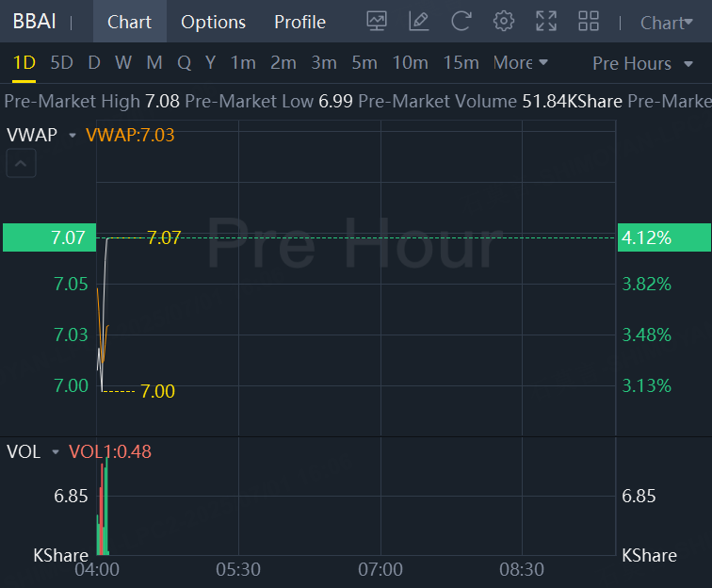
Task: Select the drawing pencil tool
Action: point(419,21)
